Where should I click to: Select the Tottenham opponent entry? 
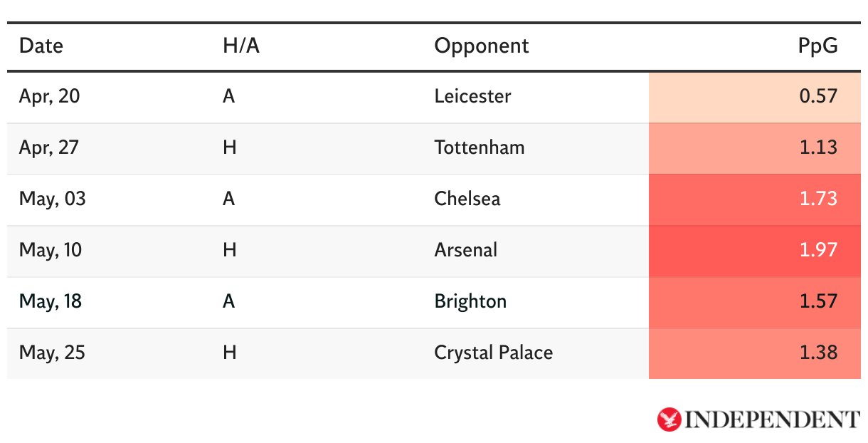point(480,147)
